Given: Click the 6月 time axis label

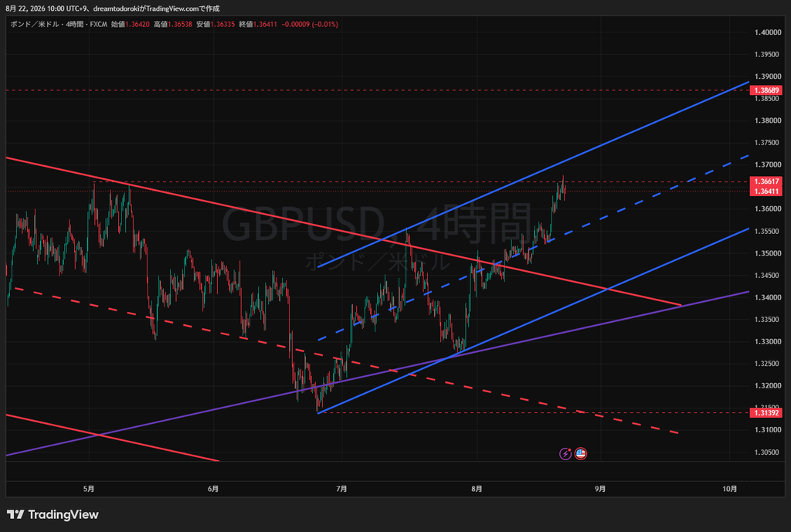Looking at the screenshot, I should [213, 489].
